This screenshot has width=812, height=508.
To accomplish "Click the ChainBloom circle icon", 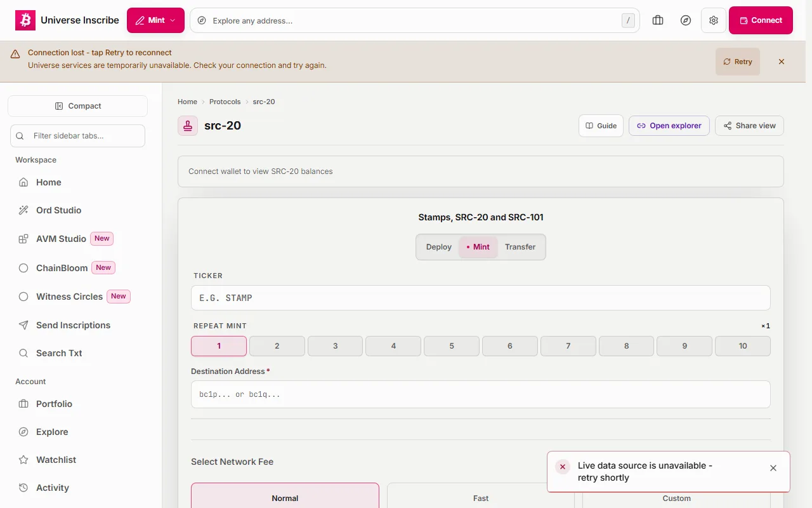I will pos(23,268).
